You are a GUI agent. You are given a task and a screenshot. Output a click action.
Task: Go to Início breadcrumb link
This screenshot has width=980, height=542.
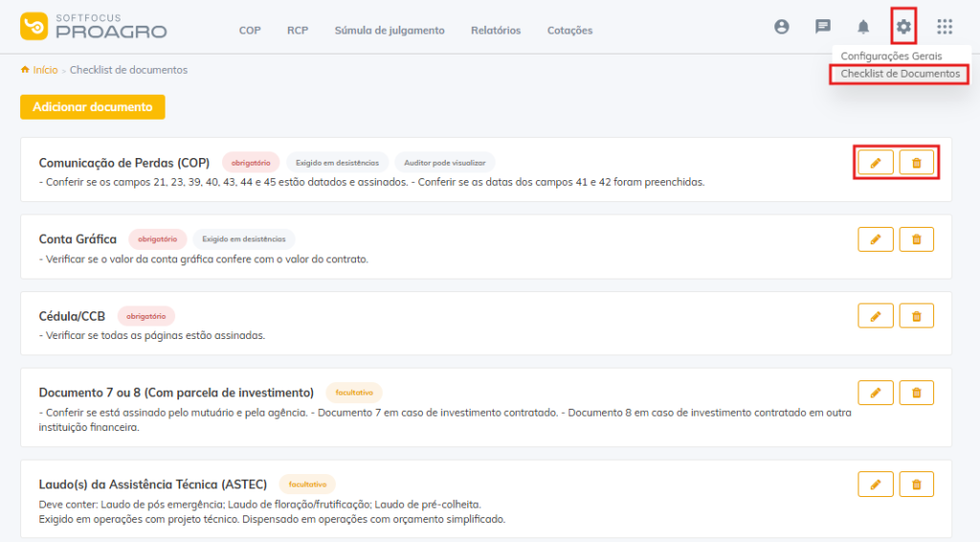pos(45,70)
